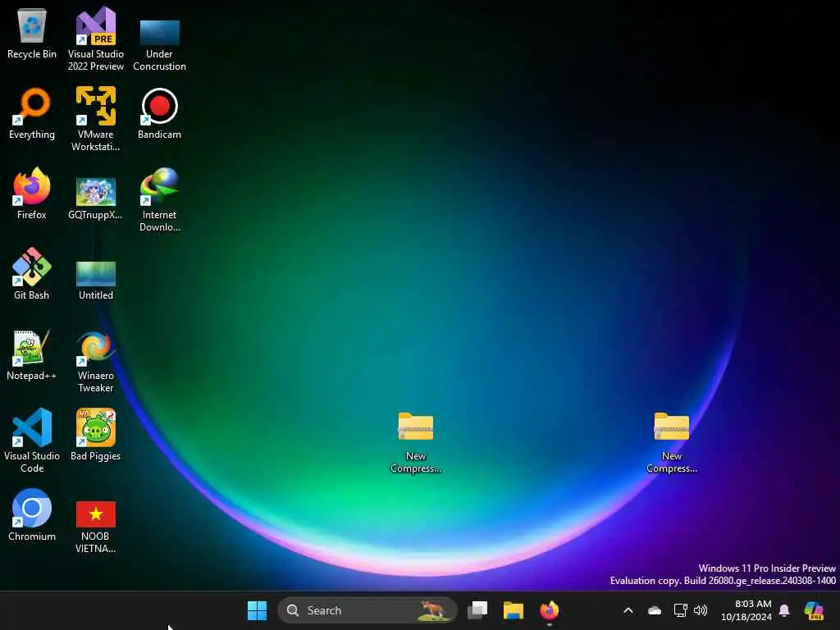840x630 pixels.
Task: Switch to Firefox on the taskbar
Action: 549,610
